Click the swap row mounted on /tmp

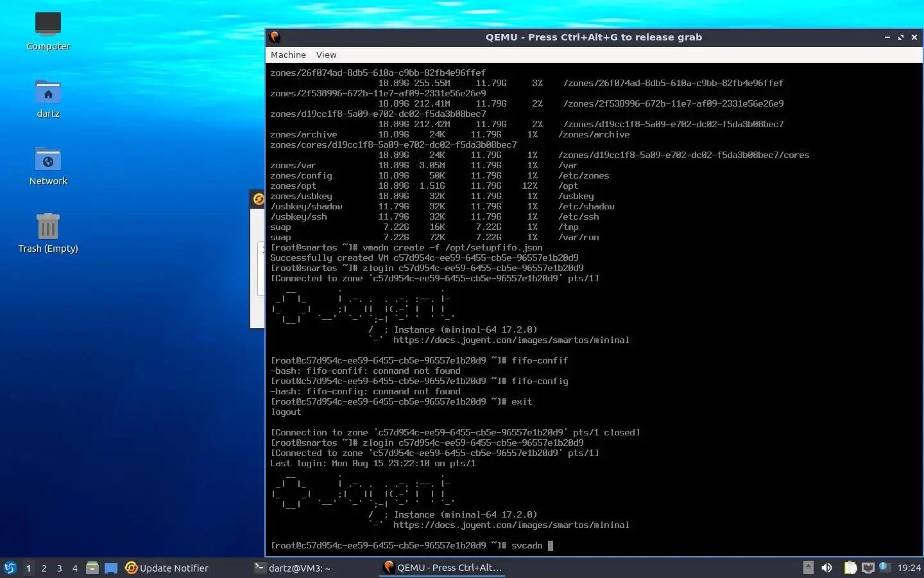tap(424, 227)
